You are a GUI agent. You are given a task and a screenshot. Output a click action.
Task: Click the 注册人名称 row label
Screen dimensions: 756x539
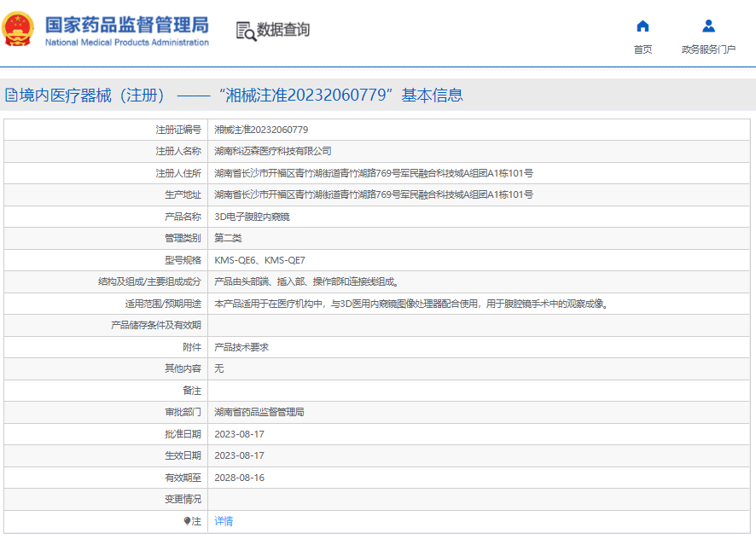point(178,152)
